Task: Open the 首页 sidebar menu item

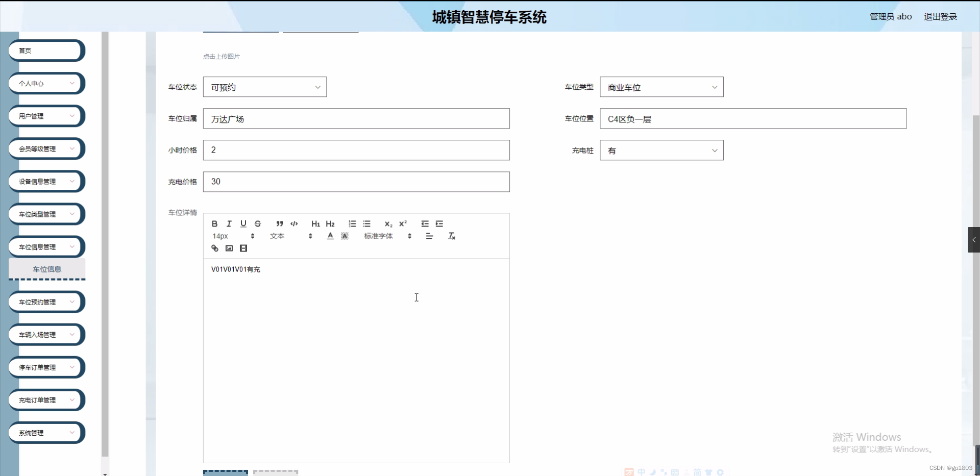Action: 46,51
